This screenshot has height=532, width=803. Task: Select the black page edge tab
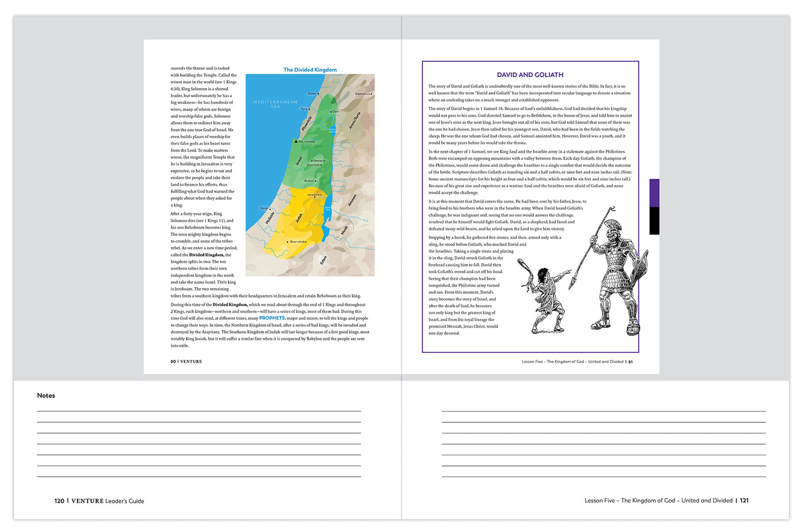[654, 220]
